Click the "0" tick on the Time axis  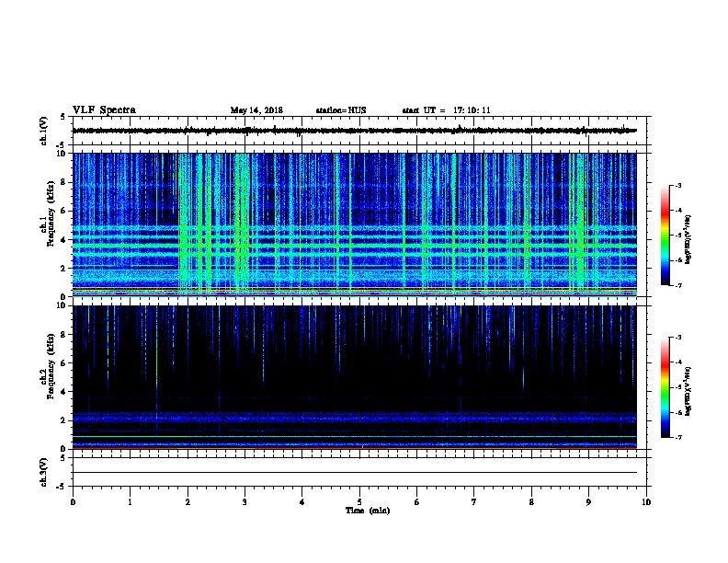[x=73, y=502]
